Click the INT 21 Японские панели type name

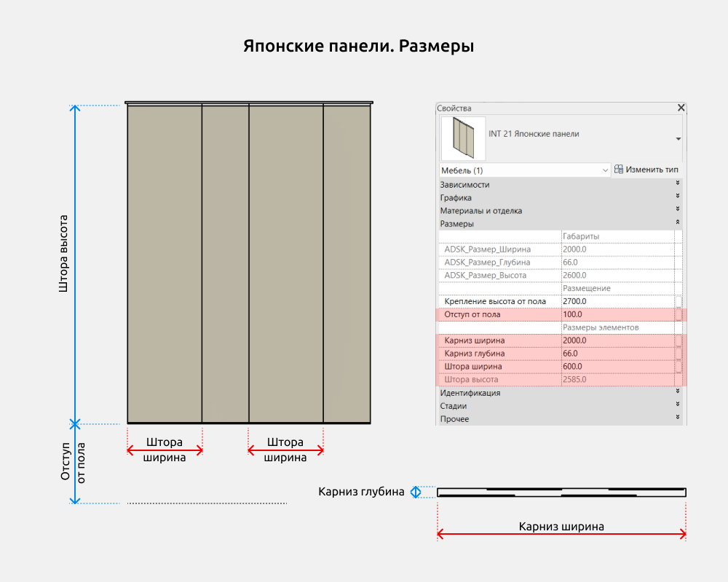(x=534, y=134)
